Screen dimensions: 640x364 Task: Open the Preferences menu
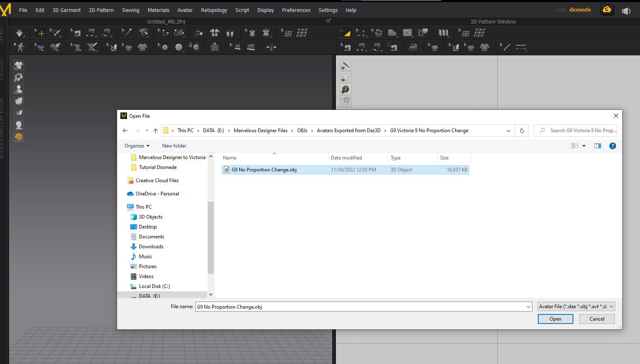click(x=296, y=10)
